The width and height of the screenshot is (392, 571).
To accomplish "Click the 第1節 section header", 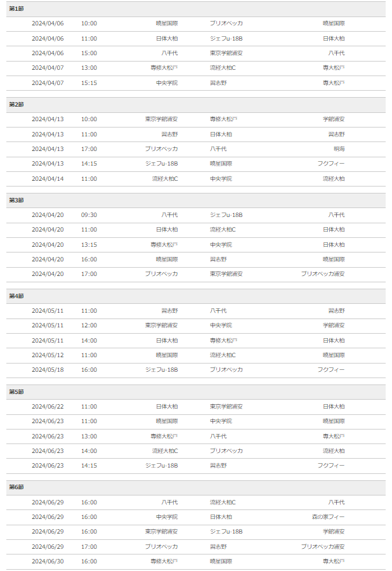I will (196, 9).
